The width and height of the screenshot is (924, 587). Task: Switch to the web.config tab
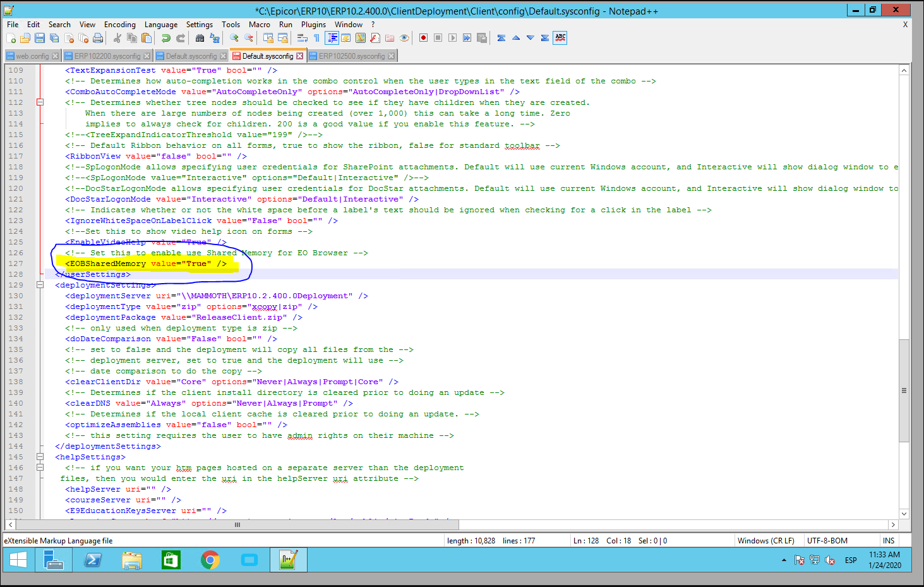point(32,56)
